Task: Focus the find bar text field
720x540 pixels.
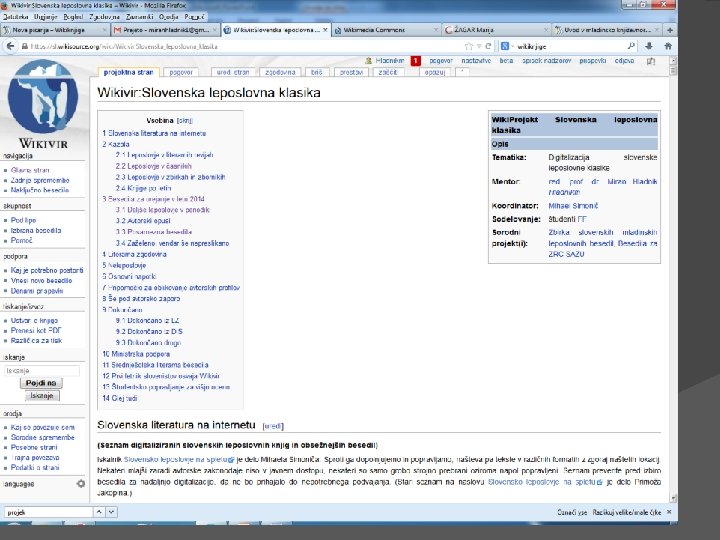Action: tap(48, 512)
